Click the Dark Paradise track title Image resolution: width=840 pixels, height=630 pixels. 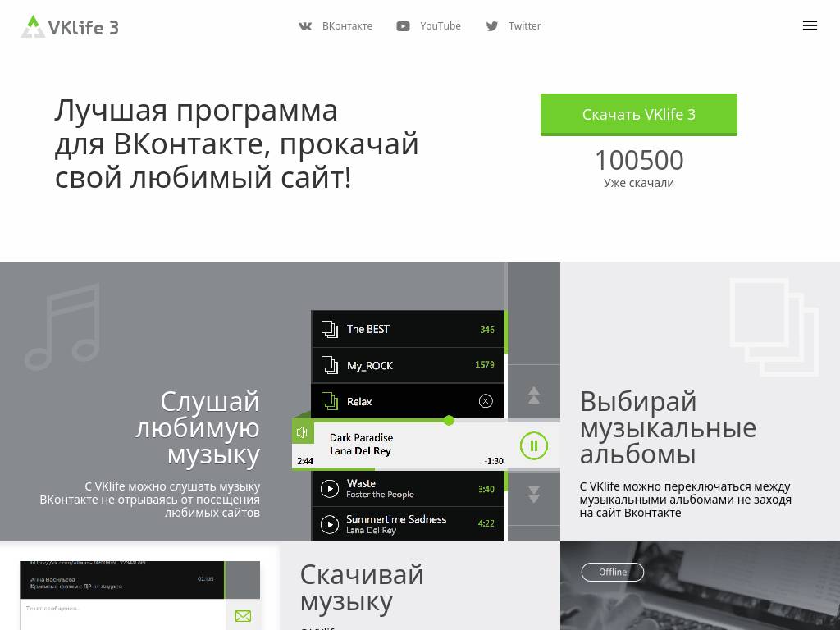click(361, 438)
